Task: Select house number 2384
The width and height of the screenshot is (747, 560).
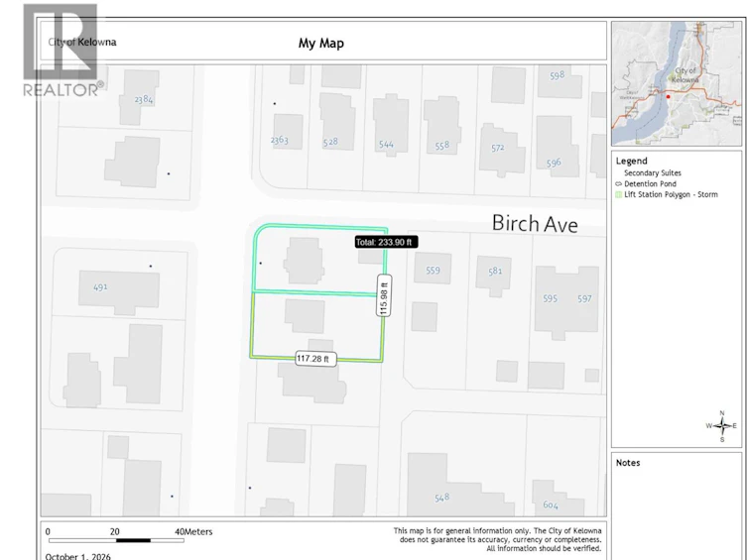Action: pyautogui.click(x=144, y=99)
